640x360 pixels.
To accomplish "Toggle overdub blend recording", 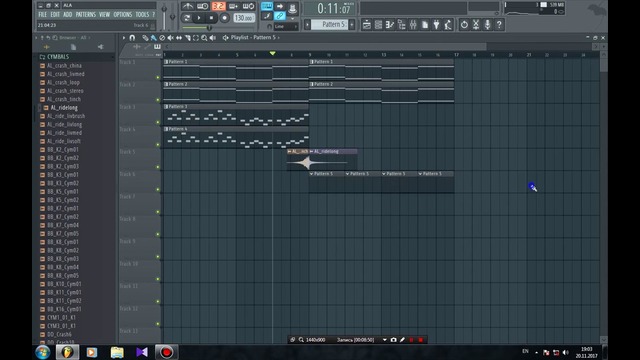I will pyautogui.click(x=233, y=6).
